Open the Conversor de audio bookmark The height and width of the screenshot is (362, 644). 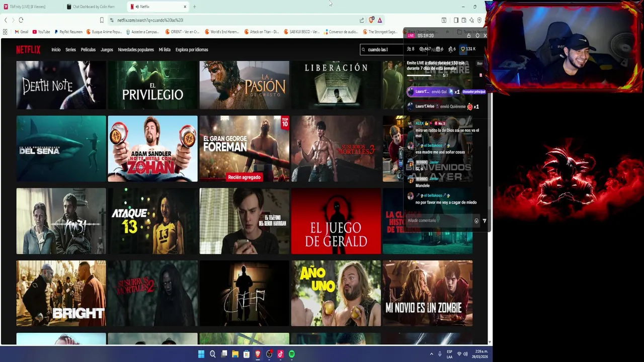pos(341,32)
